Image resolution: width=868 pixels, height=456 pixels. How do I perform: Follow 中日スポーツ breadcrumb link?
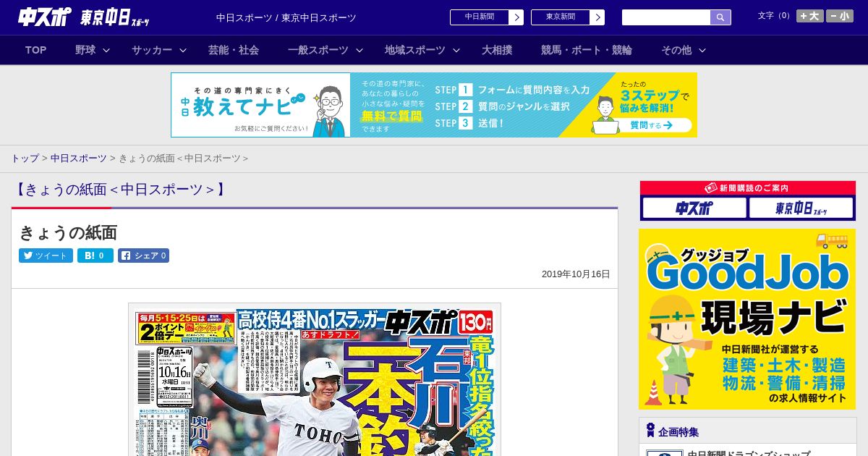78,158
